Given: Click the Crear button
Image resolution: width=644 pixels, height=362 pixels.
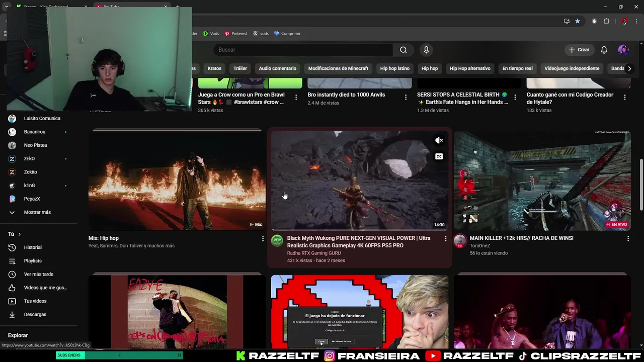Looking at the screenshot, I should click(x=579, y=50).
